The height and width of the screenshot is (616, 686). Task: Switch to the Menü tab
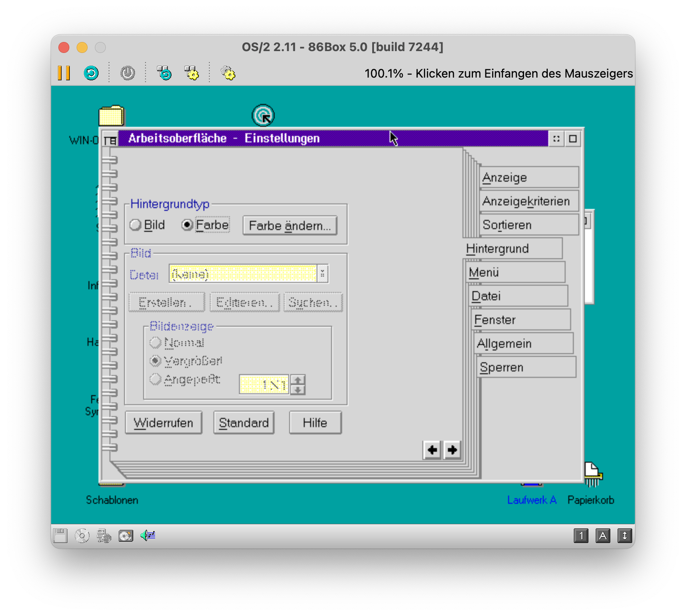pyautogui.click(x=516, y=272)
